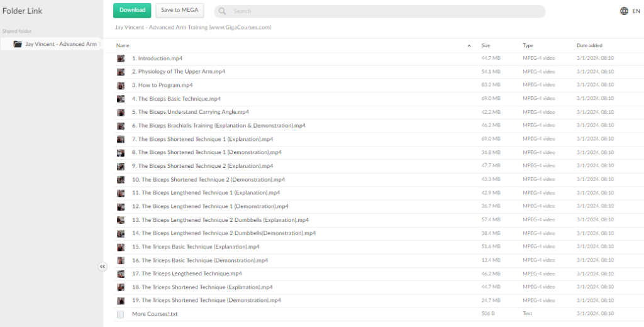This screenshot has width=644, height=327.
Task: Click the text file icon for More Courses!.txt
Action: pyautogui.click(x=120, y=314)
